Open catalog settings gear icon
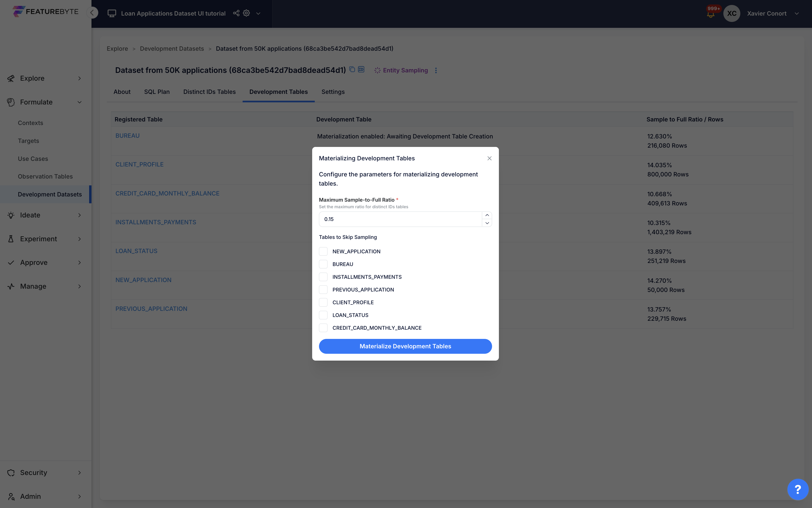Screen dimensions: 812x508 pyautogui.click(x=246, y=13)
